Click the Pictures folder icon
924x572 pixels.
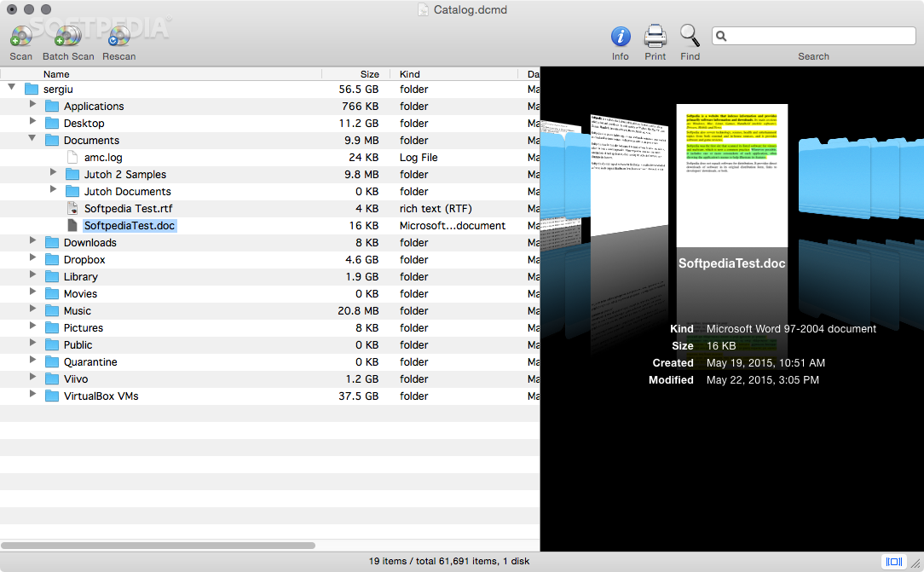[52, 328]
